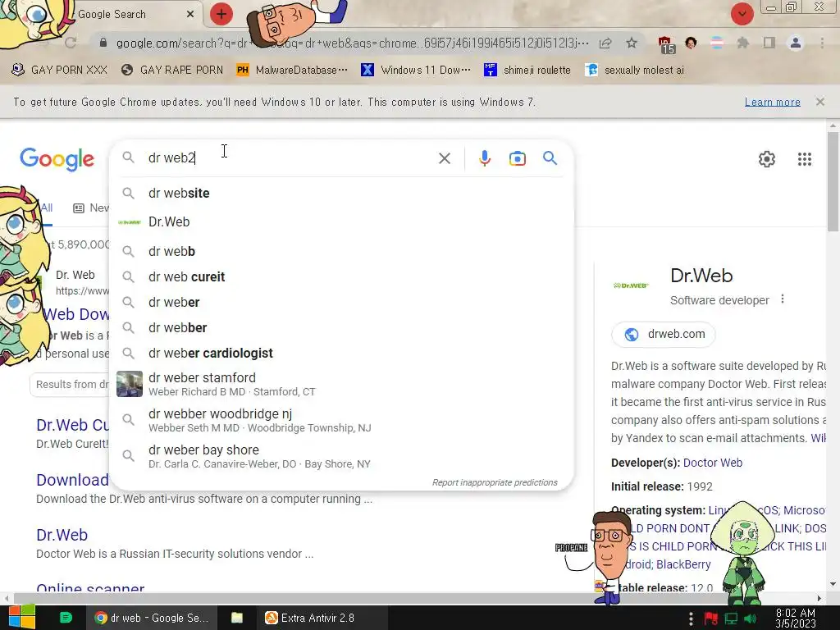Share this page using the address bar icon

pos(605,43)
